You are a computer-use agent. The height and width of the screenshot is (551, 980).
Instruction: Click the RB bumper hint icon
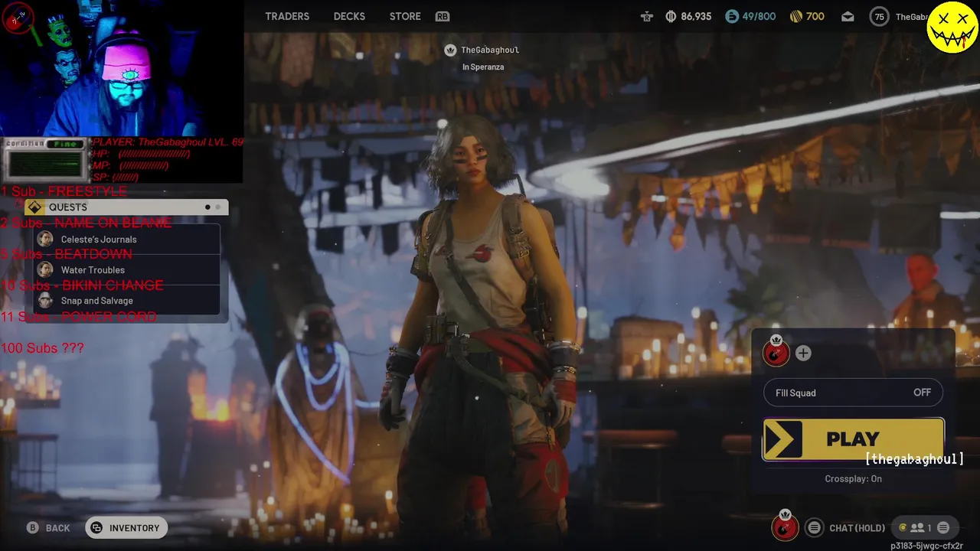click(443, 16)
